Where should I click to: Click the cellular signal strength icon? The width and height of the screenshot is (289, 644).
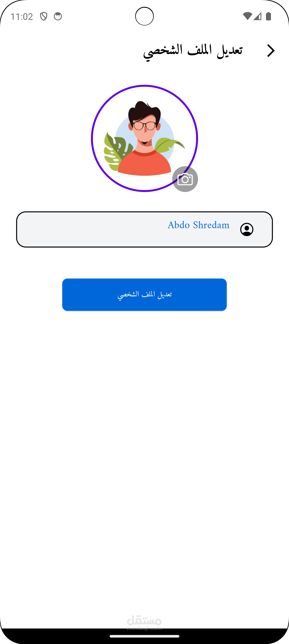(258, 16)
